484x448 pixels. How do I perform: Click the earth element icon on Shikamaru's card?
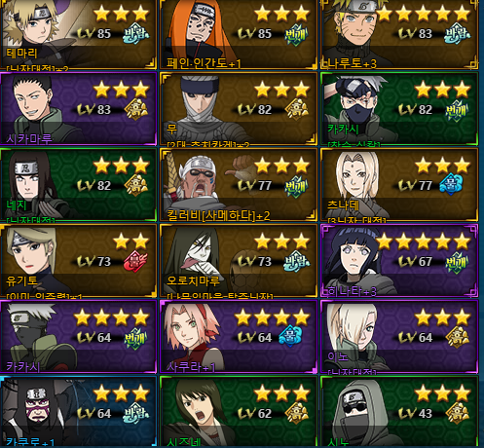tap(136, 110)
